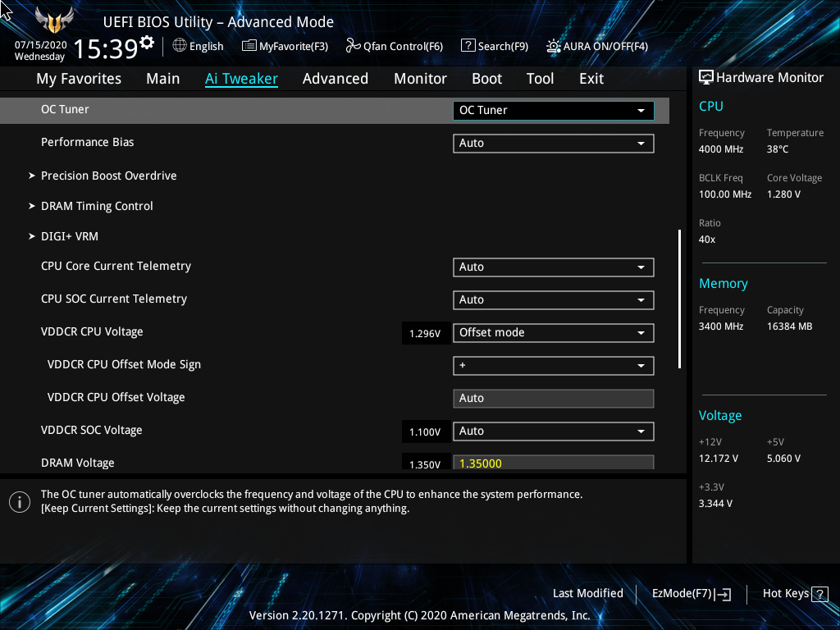The width and height of the screenshot is (840, 630).
Task: Click Search(F9) button
Action: (495, 46)
